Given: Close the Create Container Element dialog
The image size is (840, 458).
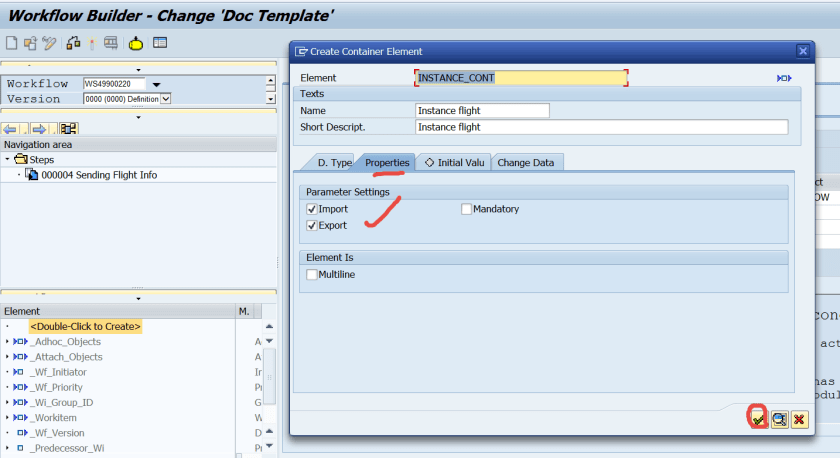Looking at the screenshot, I should tap(802, 51).
